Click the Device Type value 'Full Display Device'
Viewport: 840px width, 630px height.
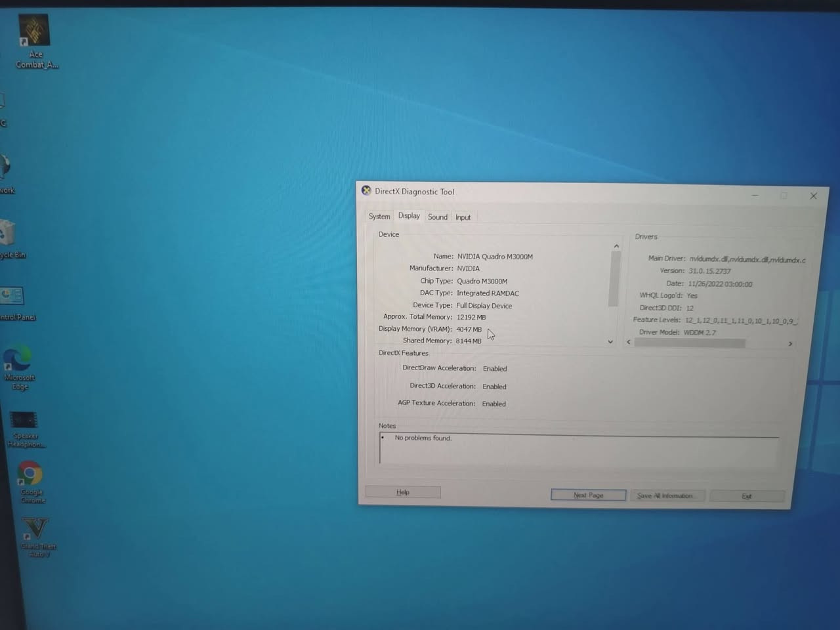[484, 305]
